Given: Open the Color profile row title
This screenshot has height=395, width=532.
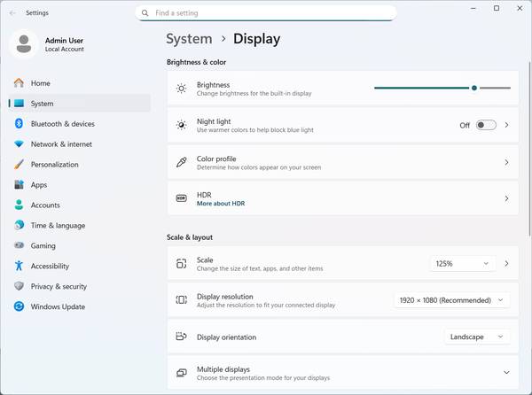Looking at the screenshot, I should click(216, 159).
